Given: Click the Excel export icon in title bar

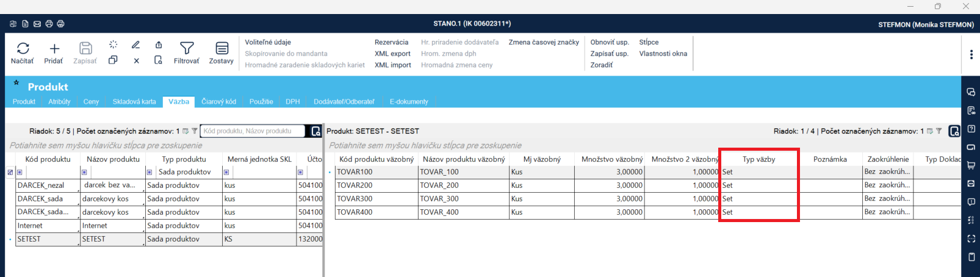Looking at the screenshot, I should pos(13,24).
